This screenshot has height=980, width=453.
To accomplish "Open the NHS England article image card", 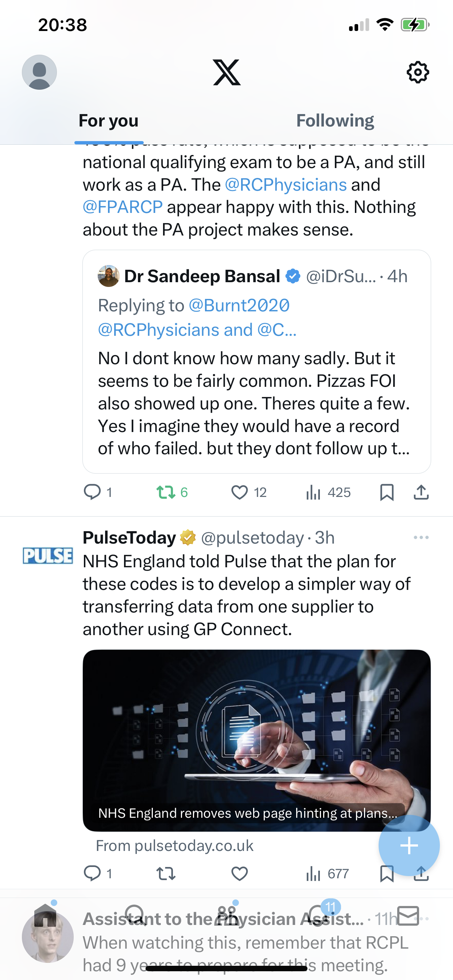I will pos(256,740).
